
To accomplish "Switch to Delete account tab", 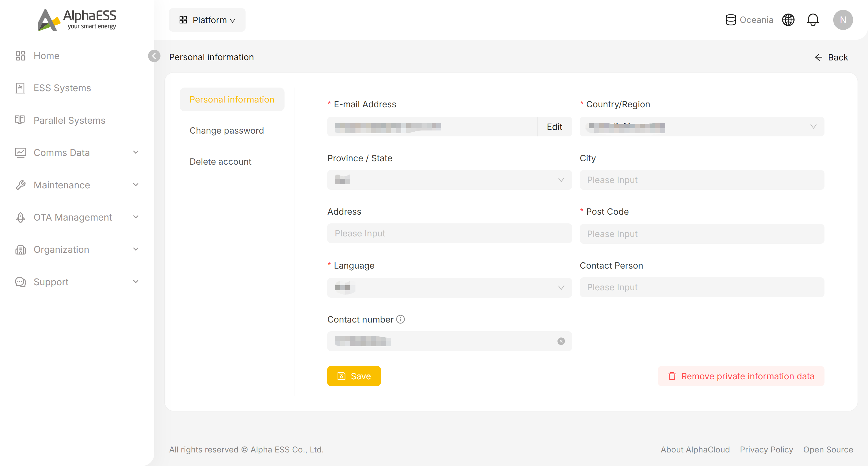I will click(220, 161).
